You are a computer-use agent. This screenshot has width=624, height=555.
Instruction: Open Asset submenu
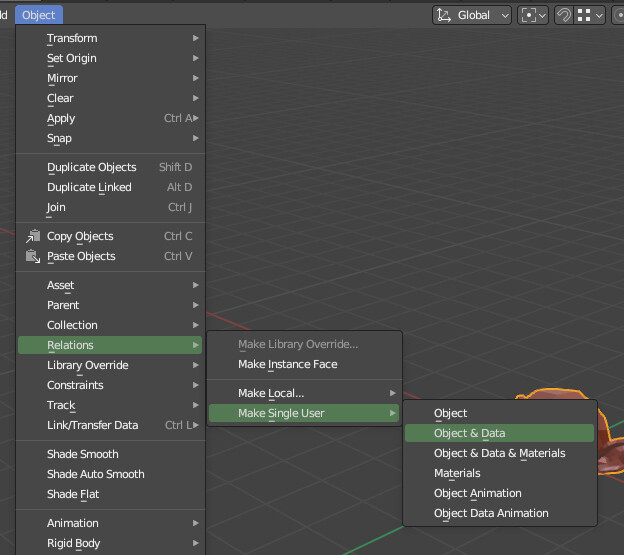[x=110, y=285]
